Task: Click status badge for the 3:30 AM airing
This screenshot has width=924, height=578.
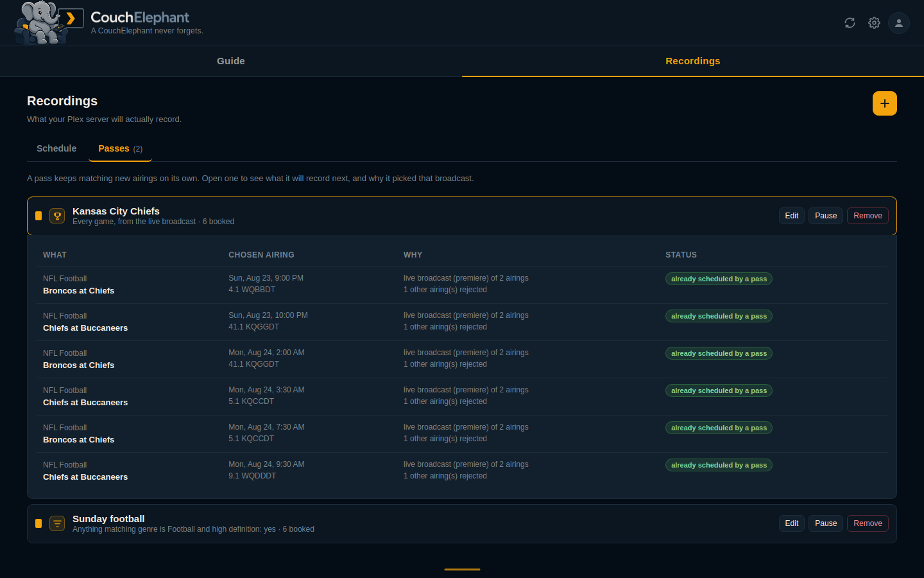Action: [x=719, y=390]
